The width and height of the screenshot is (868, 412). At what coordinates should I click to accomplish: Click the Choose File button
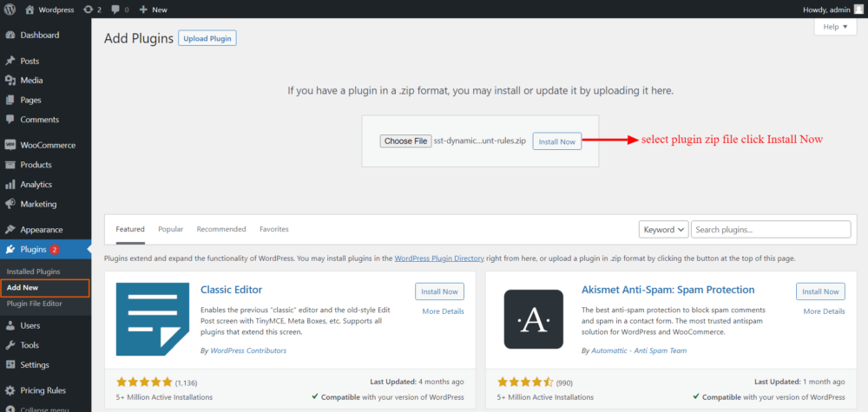pyautogui.click(x=405, y=141)
